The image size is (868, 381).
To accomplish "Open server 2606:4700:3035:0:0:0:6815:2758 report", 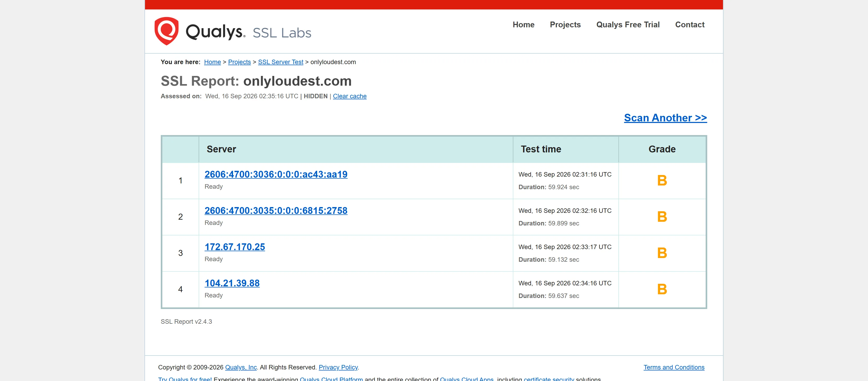I will (x=276, y=211).
